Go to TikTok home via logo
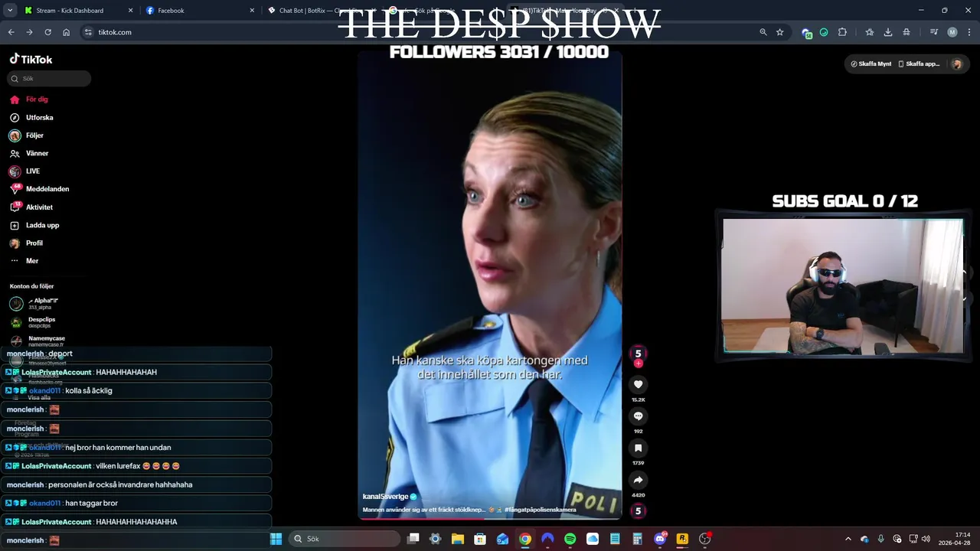The height and width of the screenshot is (551, 980). click(x=31, y=59)
